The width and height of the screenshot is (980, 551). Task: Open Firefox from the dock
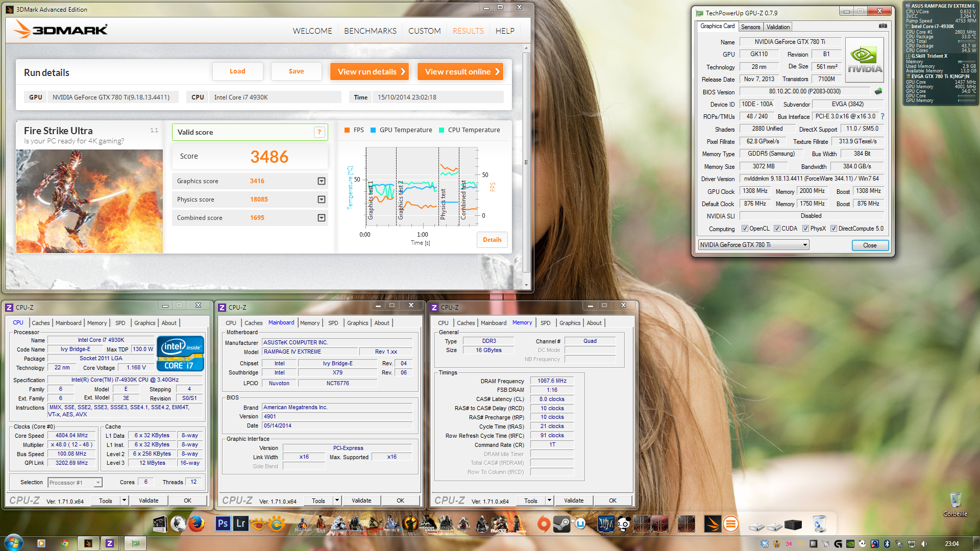coord(196,524)
